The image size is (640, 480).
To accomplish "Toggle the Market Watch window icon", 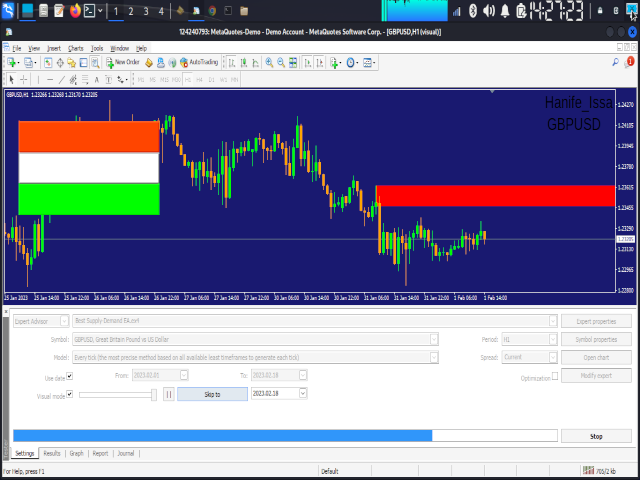I will point(48,62).
